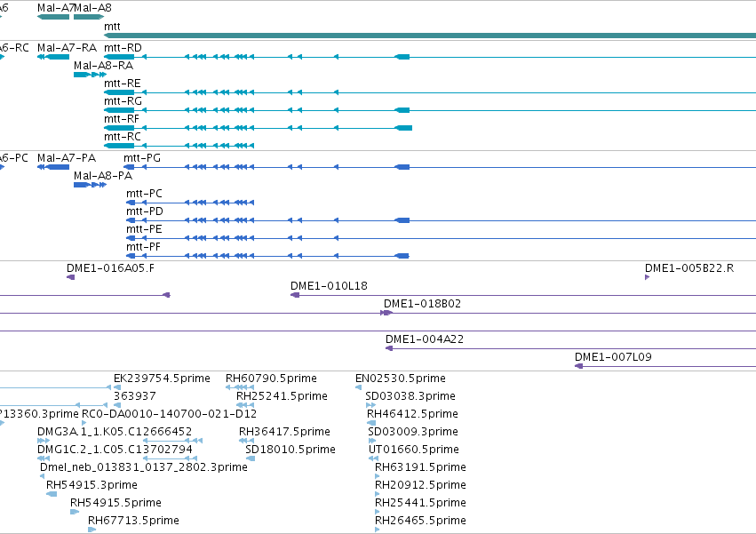Select mtt-PD protein label
The width and height of the screenshot is (756, 534).
145,211
